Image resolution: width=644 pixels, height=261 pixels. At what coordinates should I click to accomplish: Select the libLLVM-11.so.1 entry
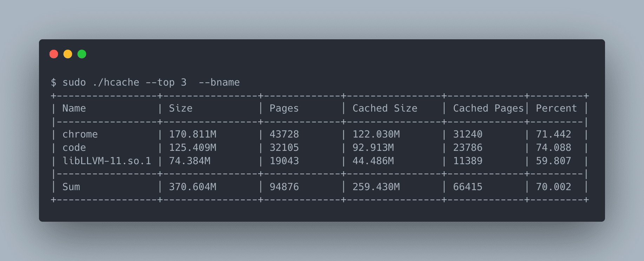tap(107, 161)
